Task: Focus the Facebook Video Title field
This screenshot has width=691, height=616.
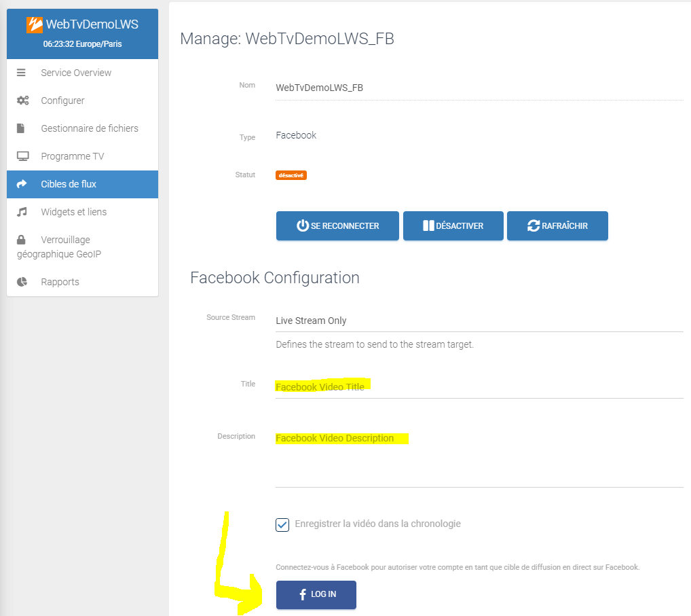Action: click(x=479, y=387)
